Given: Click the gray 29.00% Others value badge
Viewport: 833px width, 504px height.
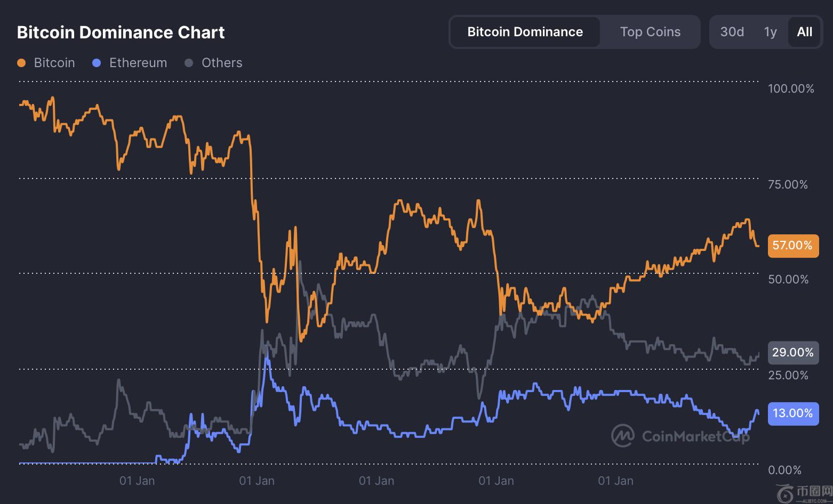Looking at the screenshot, I should 792,353.
